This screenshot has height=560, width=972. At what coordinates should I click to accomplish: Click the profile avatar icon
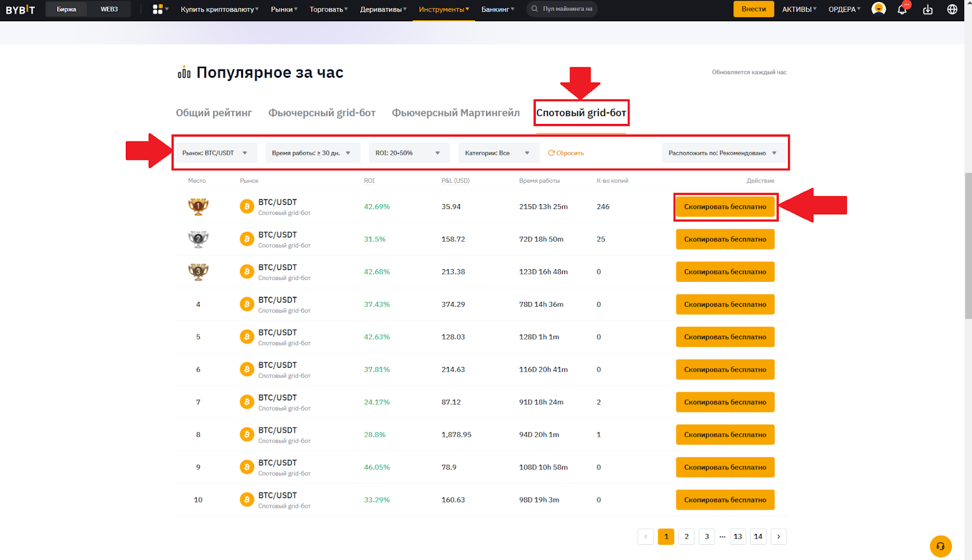point(878,9)
